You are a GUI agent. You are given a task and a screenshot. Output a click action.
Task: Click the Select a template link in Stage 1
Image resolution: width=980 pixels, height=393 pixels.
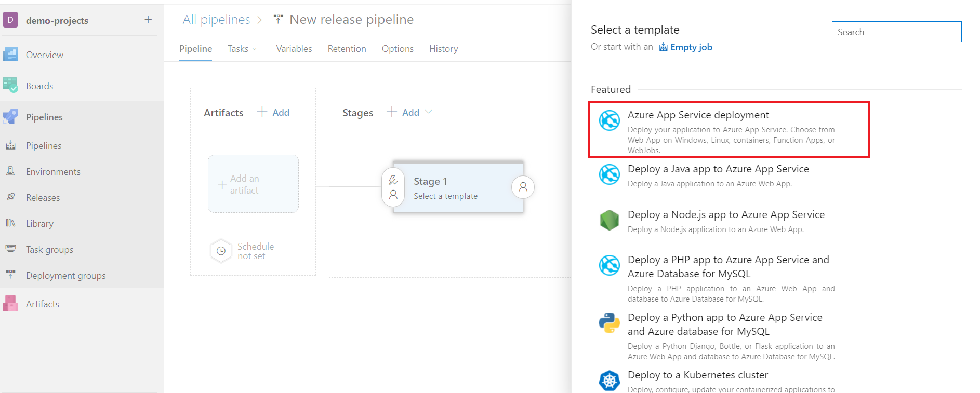point(445,196)
